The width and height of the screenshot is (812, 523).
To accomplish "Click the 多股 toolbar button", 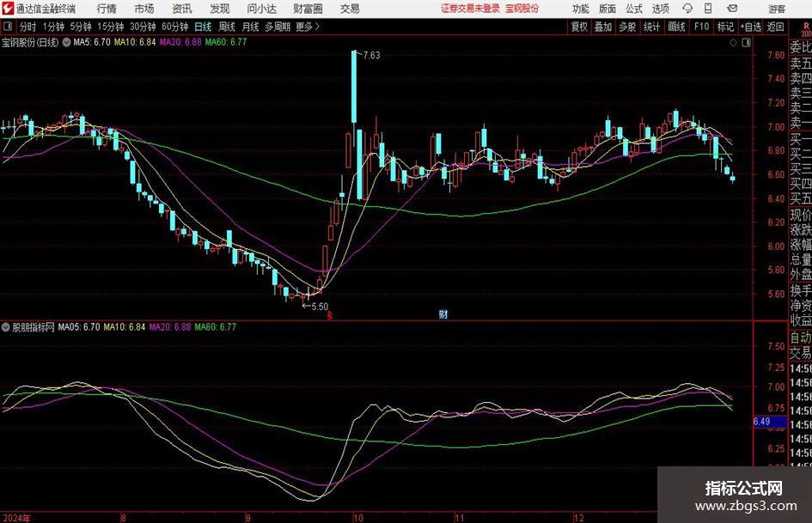I will 627,27.
